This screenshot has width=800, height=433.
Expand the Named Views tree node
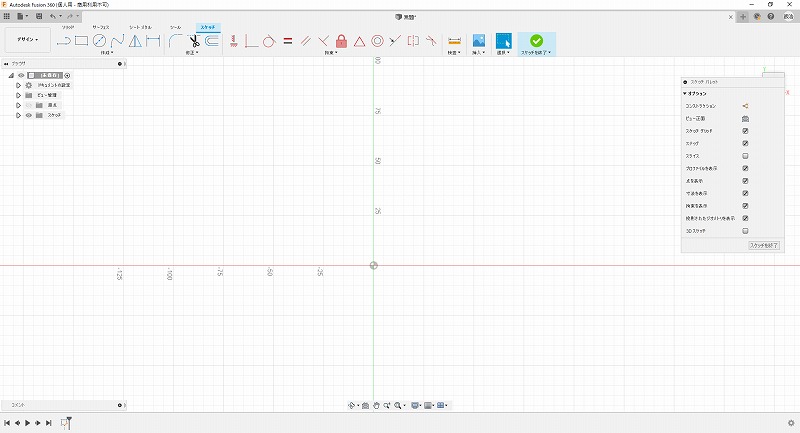coord(18,95)
